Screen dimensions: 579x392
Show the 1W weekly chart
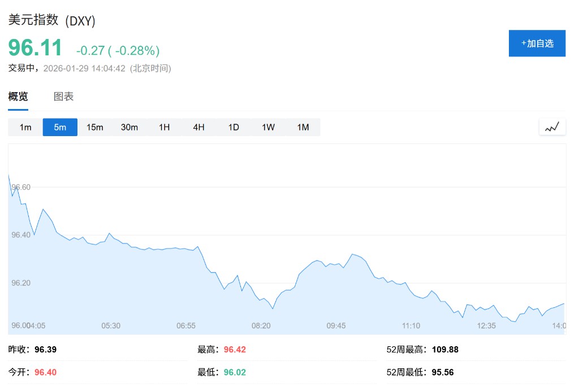[x=268, y=127]
